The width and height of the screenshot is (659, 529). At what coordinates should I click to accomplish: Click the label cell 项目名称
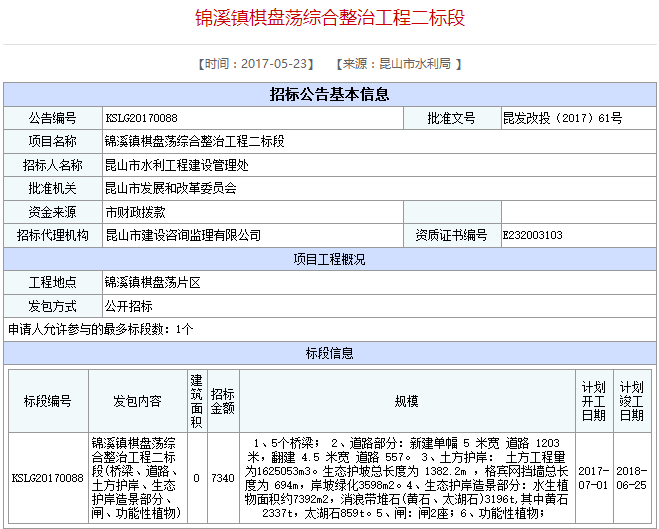pyautogui.click(x=53, y=141)
